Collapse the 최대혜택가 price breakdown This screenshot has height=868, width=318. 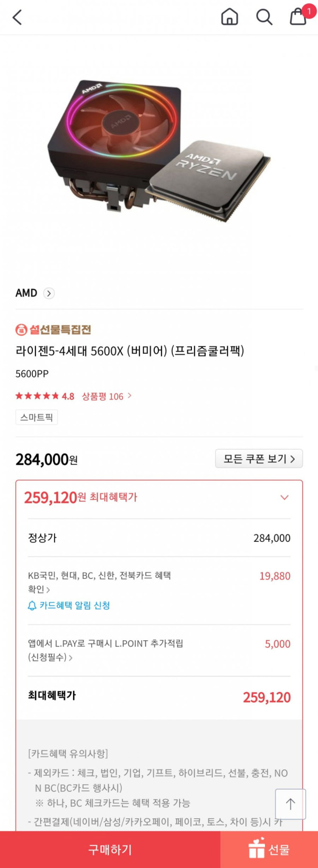(x=285, y=497)
